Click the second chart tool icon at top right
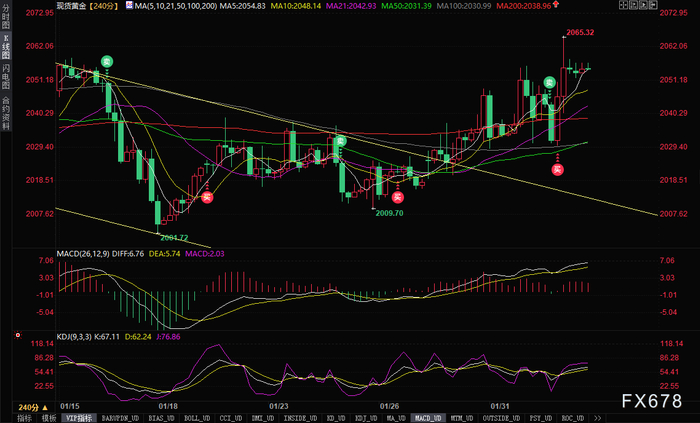Screen dimensions: 700x423 tap(634, 5)
